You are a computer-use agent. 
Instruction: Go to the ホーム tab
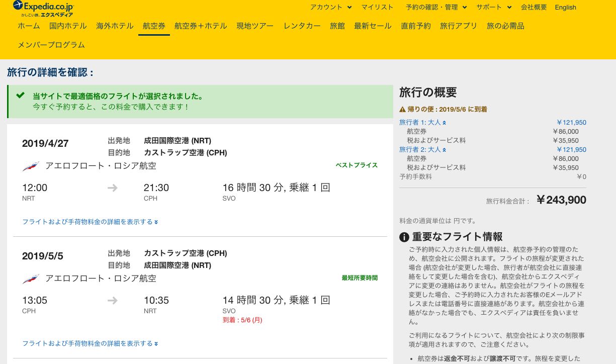(29, 26)
